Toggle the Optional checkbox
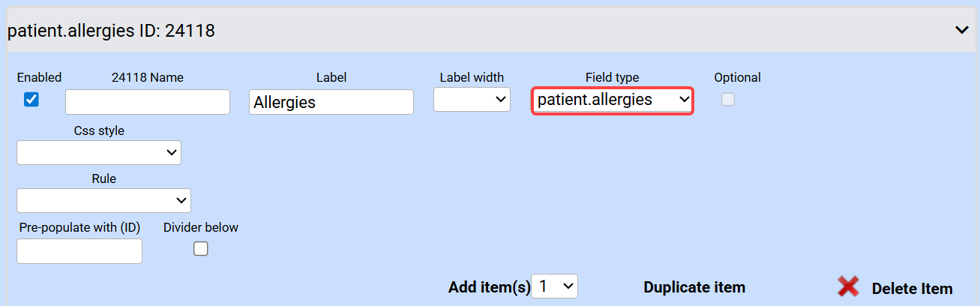This screenshot has height=306, width=980. pos(728,100)
